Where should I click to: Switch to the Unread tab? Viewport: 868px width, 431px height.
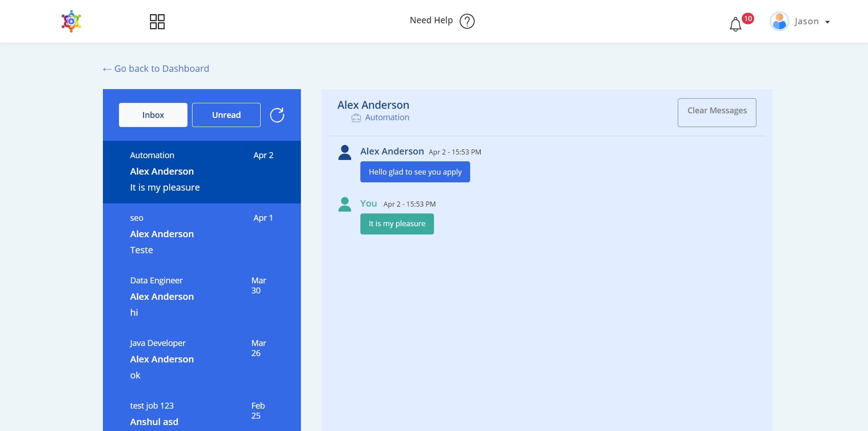click(x=226, y=115)
